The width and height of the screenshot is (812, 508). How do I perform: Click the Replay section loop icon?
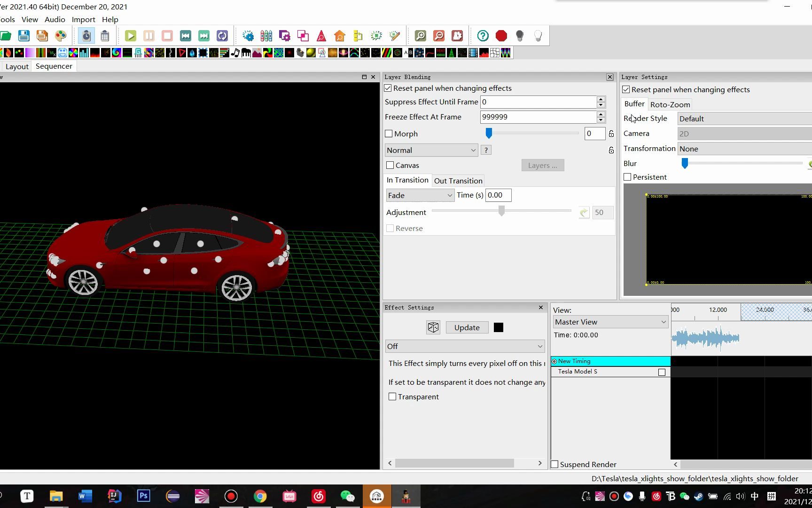coord(222,36)
